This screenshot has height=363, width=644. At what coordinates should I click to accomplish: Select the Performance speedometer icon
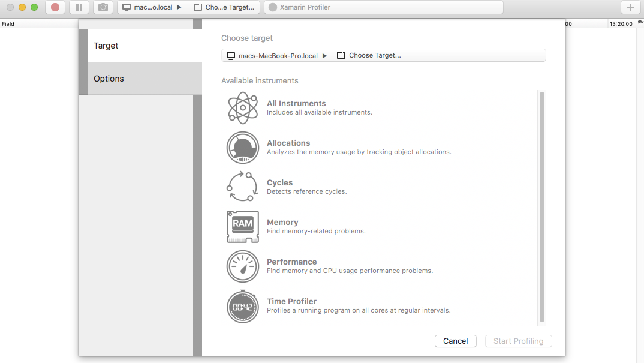pos(243,266)
